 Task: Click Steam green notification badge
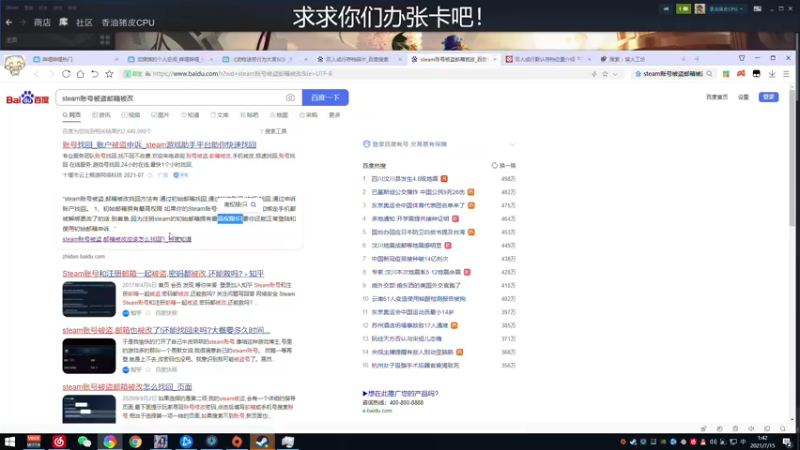pyautogui.click(x=683, y=9)
